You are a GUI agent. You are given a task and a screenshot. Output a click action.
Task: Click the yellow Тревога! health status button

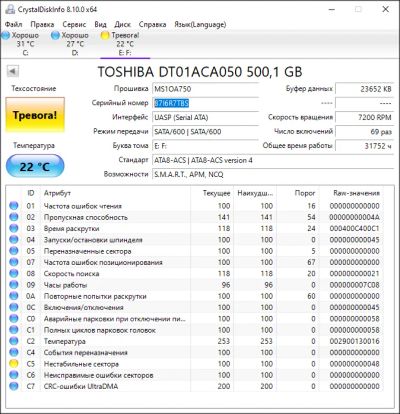click(35, 115)
